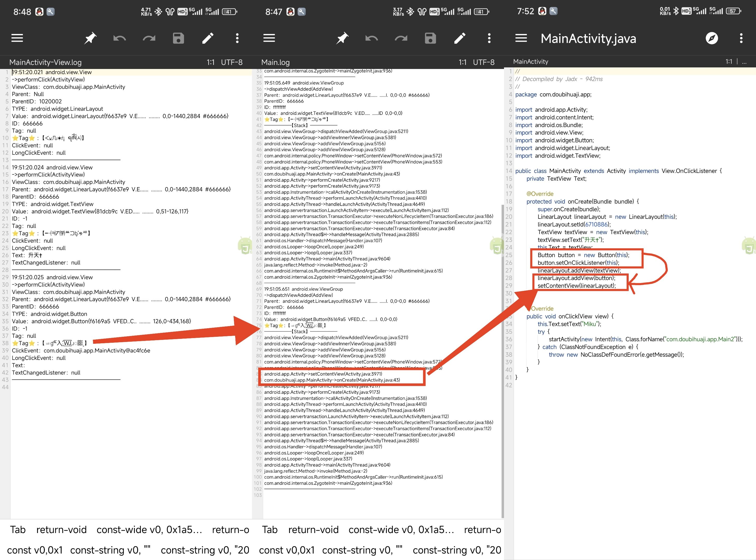Select MainActivity-View.log file name label

(45, 62)
